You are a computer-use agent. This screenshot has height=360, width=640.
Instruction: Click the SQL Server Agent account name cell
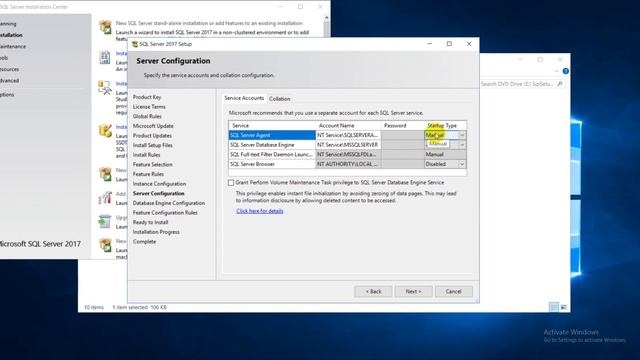click(348, 135)
